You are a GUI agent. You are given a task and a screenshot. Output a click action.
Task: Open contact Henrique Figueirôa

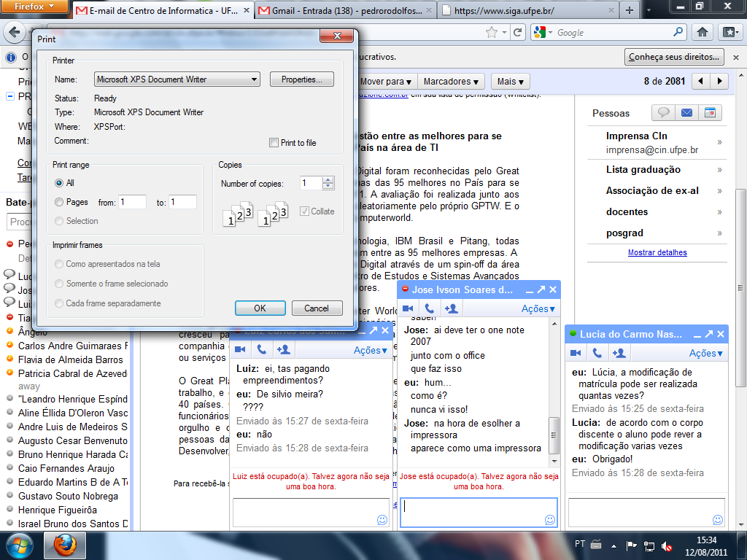tap(57, 510)
